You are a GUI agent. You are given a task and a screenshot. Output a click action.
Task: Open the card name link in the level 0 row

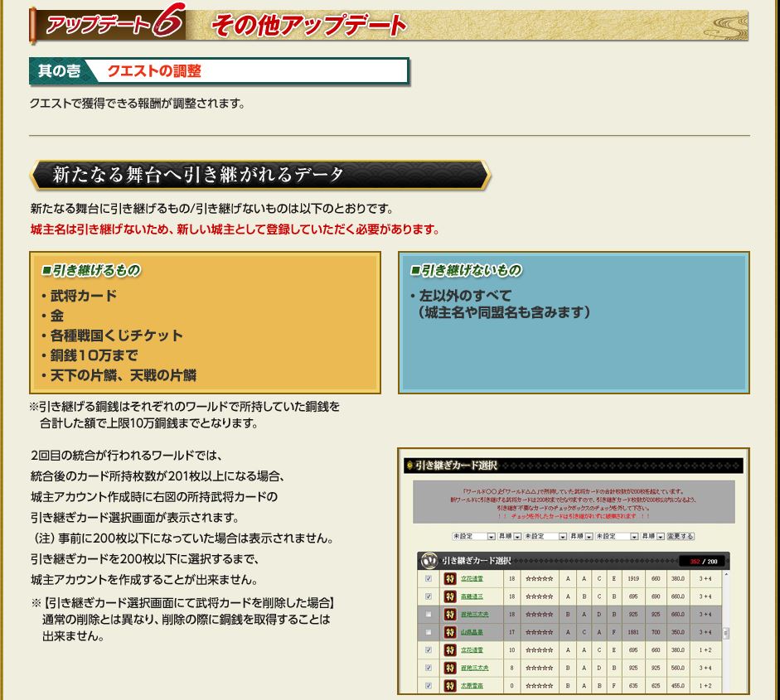point(472,686)
